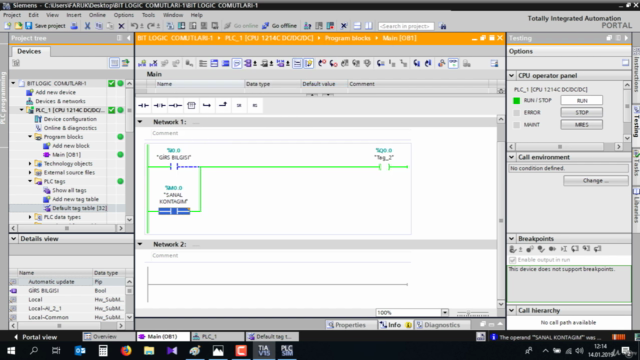Open Online & diagnostics
The image size is (640, 360).
[x=70, y=128]
